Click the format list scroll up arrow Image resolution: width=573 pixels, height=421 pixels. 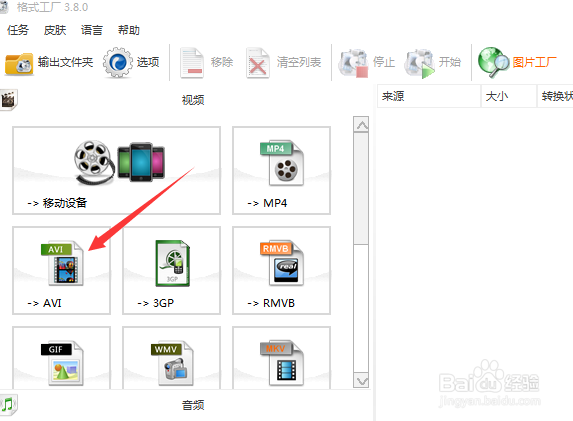point(361,125)
